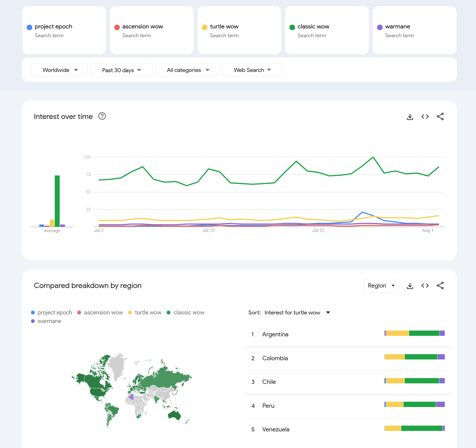Change sort from Interest for turtle wow

tap(297, 312)
